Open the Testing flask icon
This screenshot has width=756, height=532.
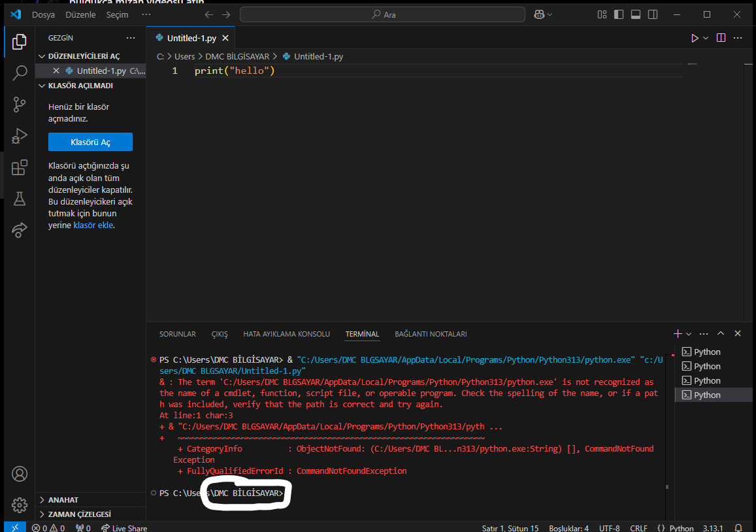pos(20,199)
